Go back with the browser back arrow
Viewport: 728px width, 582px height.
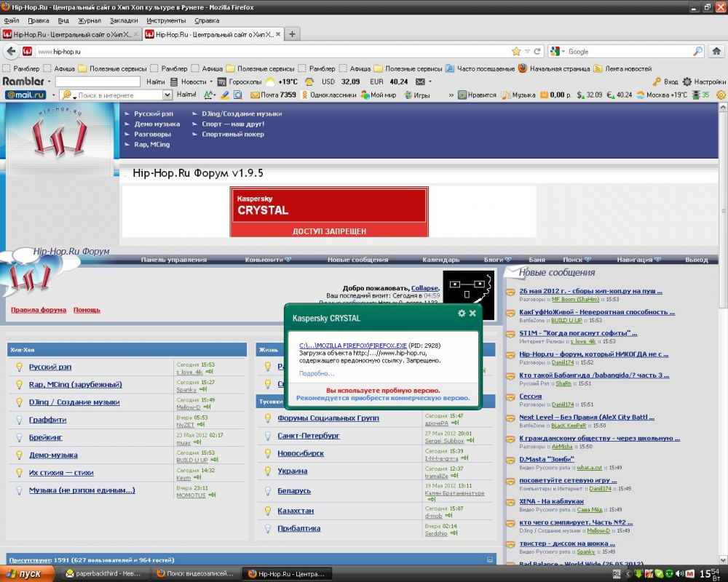pyautogui.click(x=12, y=51)
